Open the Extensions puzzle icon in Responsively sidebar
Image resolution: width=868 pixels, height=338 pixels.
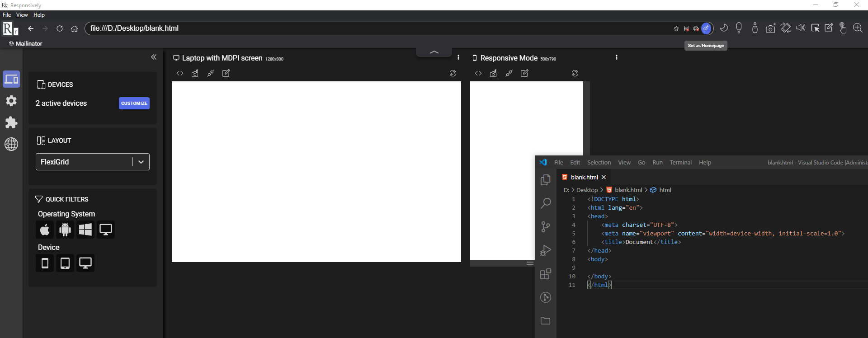[11, 122]
